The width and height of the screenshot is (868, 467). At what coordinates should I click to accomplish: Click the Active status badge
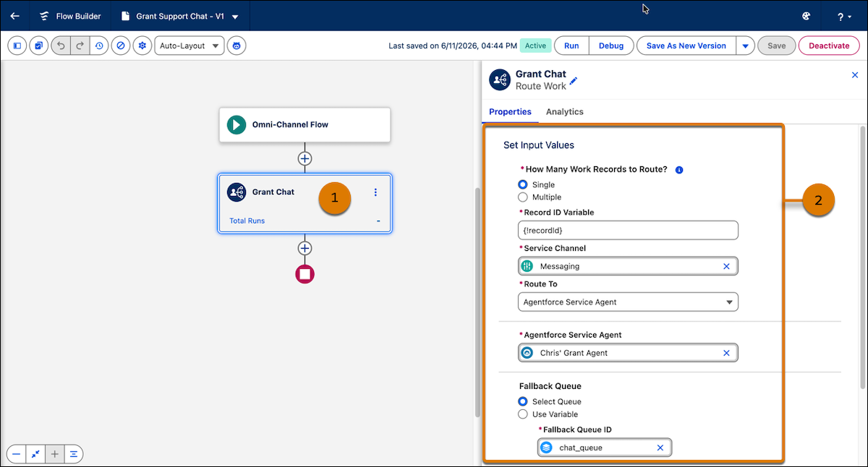point(535,46)
